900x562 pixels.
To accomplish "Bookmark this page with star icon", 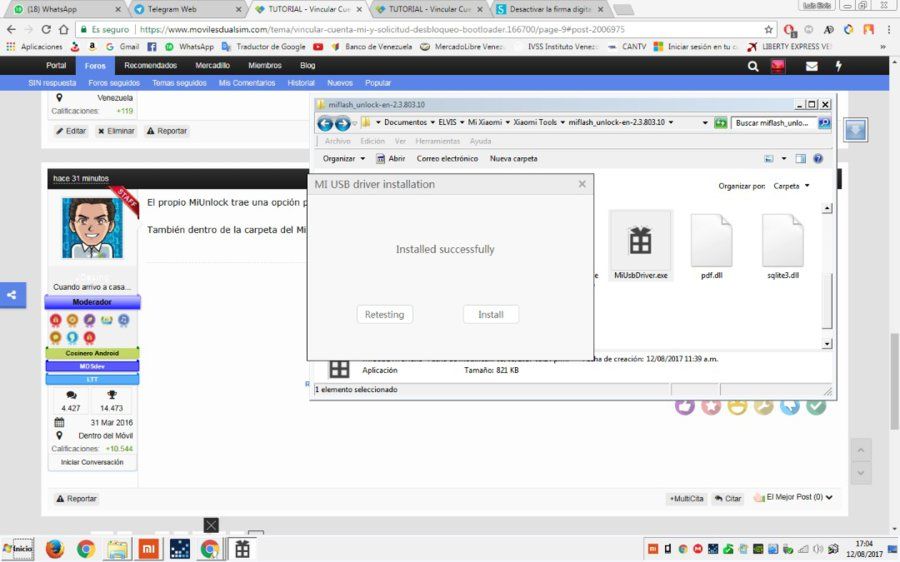I will [x=769, y=29].
